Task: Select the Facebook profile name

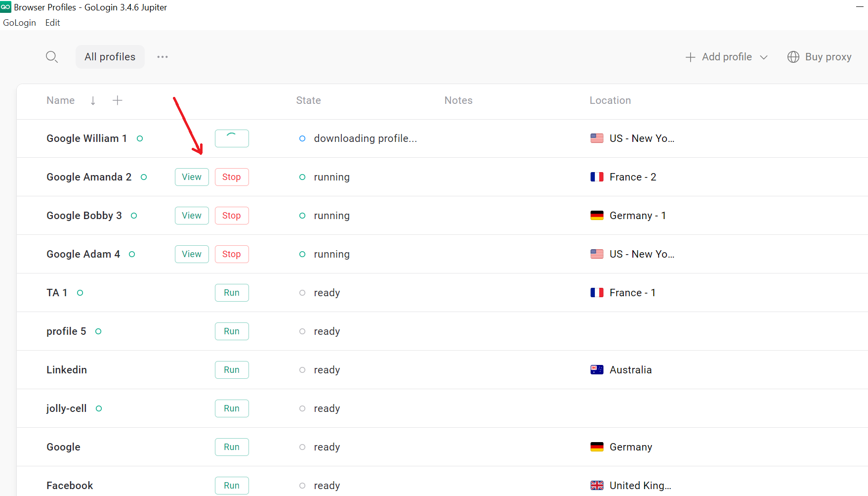Action: point(70,486)
